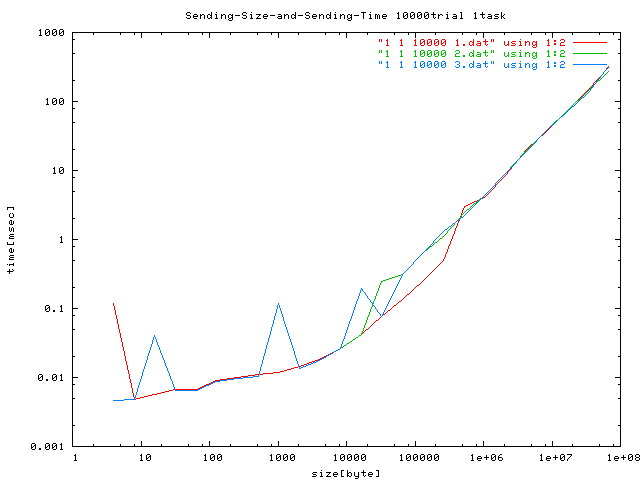Click the x-axis tick label 10
Viewport: 640px width, 480px height.
click(x=142, y=458)
